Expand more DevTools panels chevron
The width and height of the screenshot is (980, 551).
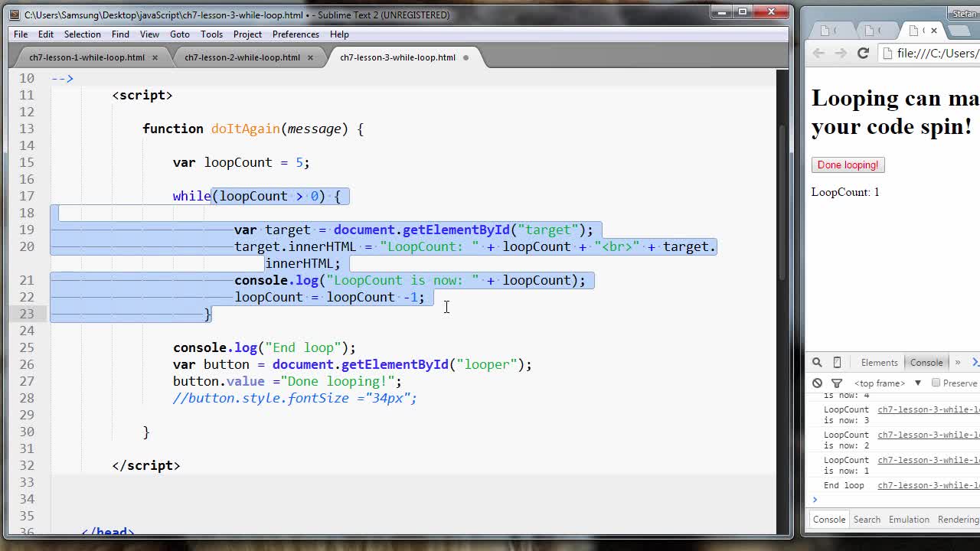957,363
